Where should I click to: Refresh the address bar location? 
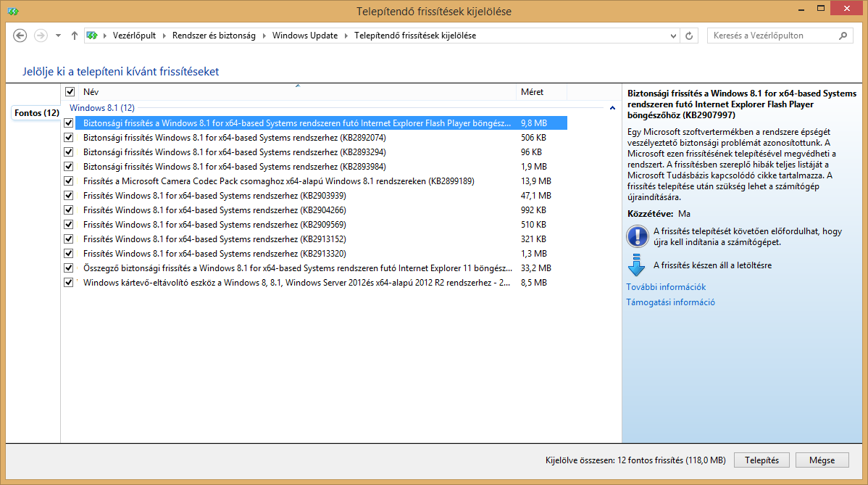coord(689,36)
